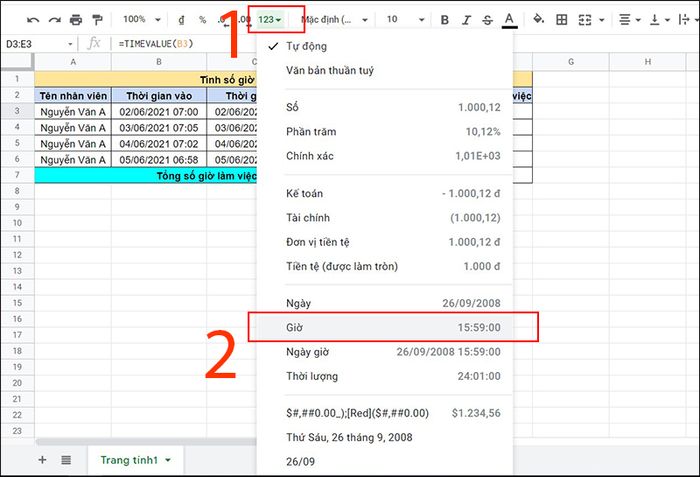Add a new sheet with plus button
The image size is (700, 477).
pos(42,460)
